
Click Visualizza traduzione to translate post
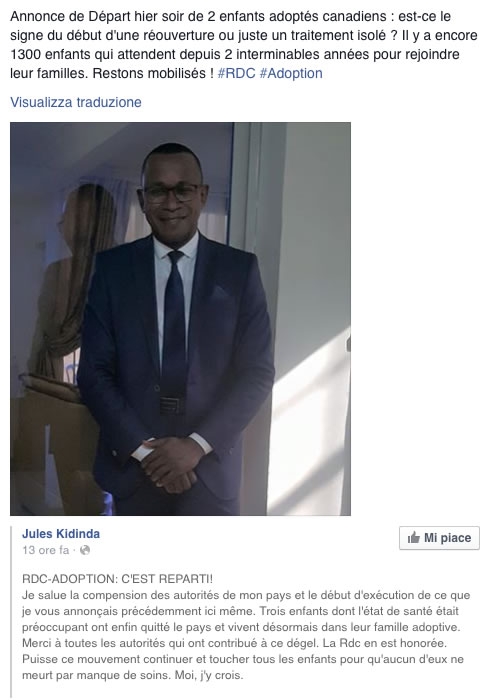76,102
